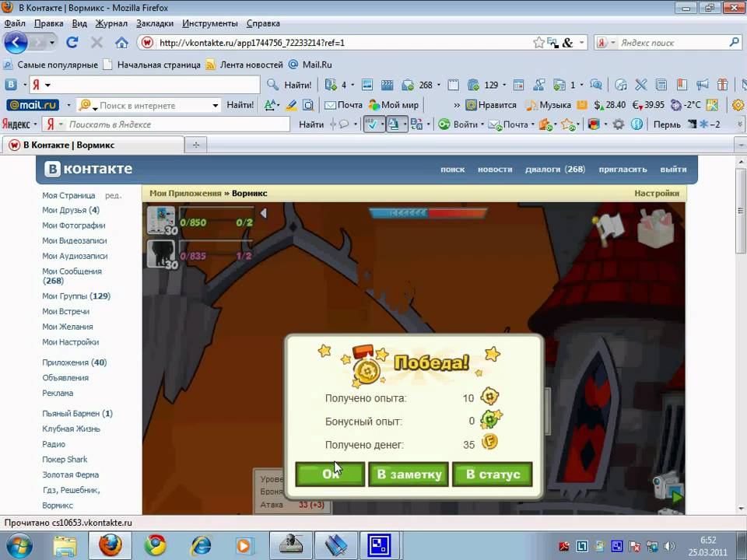Open Мои Группы (129) in sidebar
The image size is (747, 560).
point(76,296)
